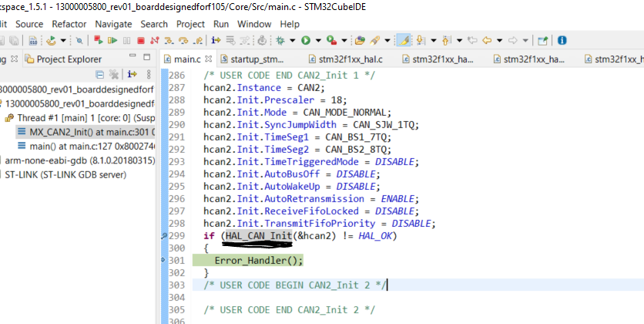Click the breakpoint marker at line 299

[164, 236]
